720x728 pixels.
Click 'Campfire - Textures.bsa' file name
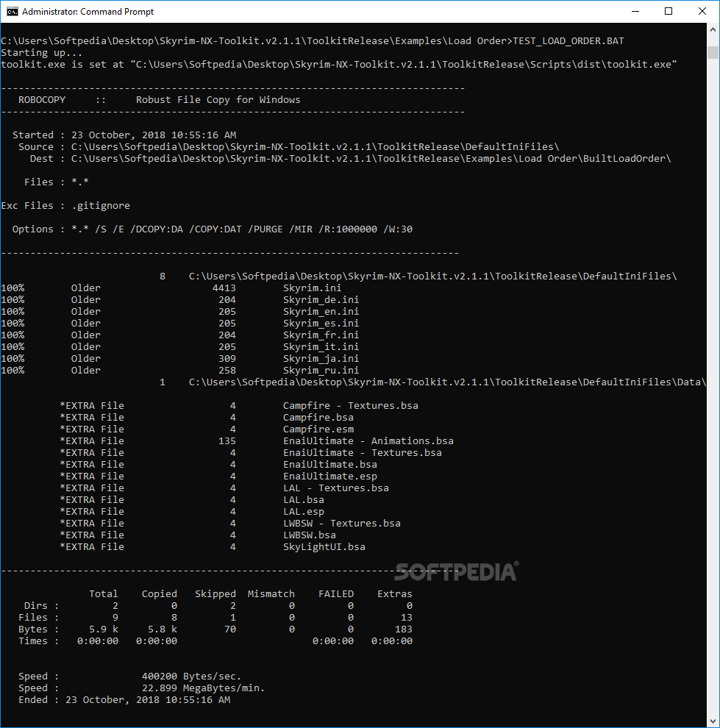point(351,406)
